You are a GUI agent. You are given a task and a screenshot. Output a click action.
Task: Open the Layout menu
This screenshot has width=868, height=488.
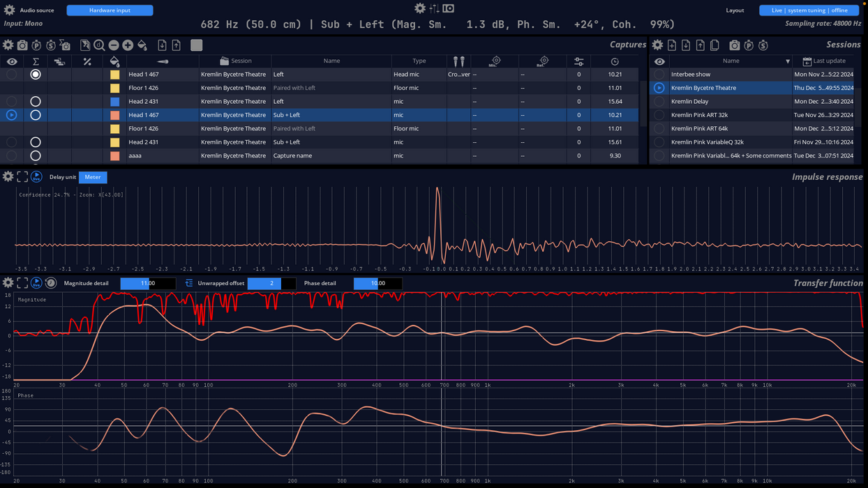[x=735, y=10]
